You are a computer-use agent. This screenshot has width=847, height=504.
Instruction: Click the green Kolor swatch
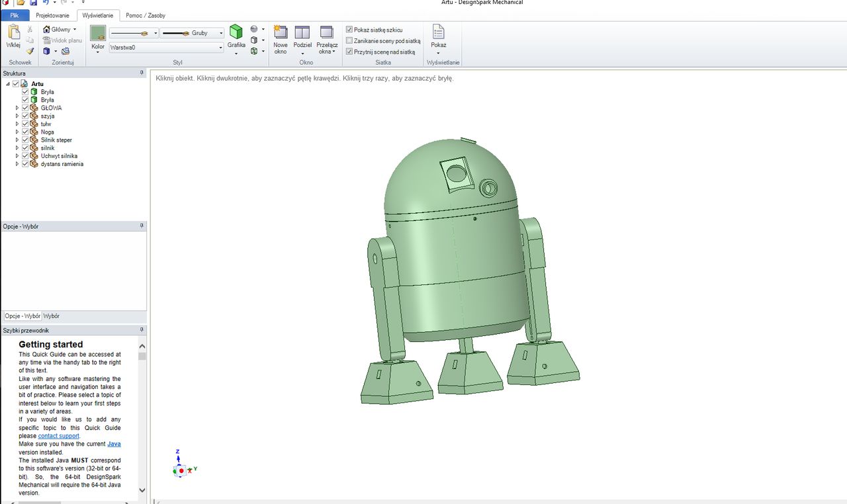click(98, 33)
